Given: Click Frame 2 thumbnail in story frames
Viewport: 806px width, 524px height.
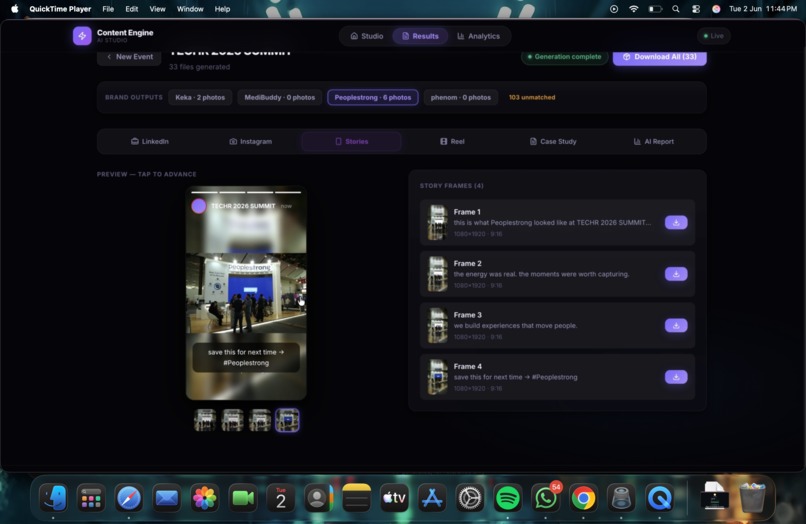Looking at the screenshot, I should click(x=437, y=274).
